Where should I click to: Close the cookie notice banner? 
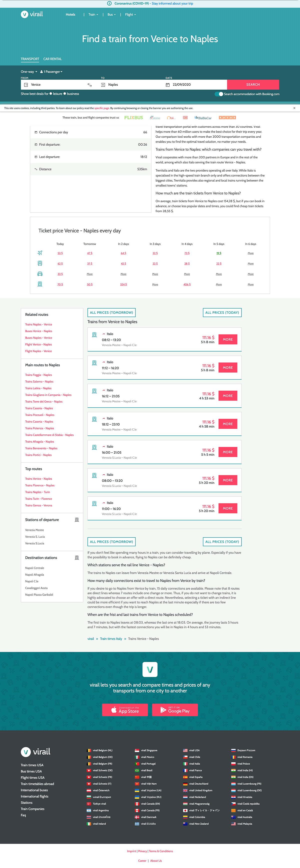[x=294, y=108]
